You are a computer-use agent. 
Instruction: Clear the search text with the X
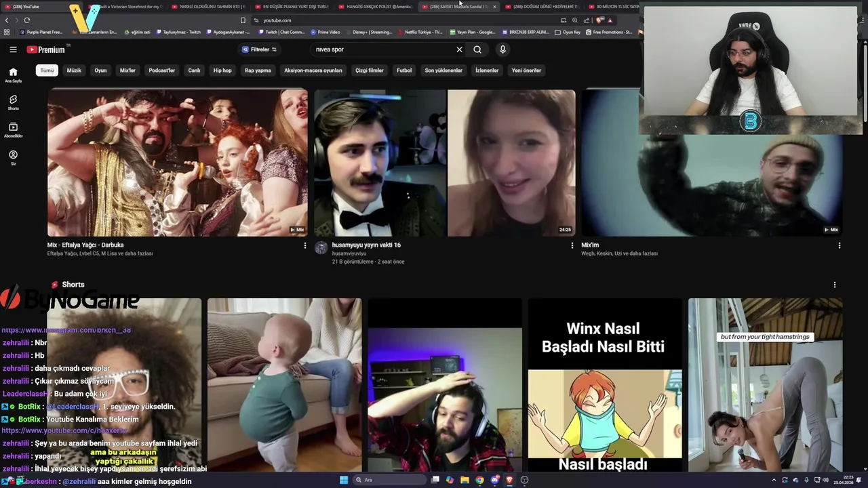tap(459, 49)
